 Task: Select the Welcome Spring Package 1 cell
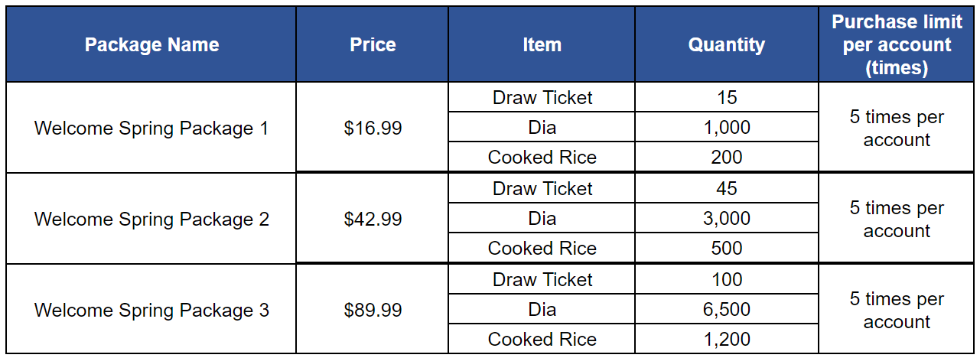151,128
